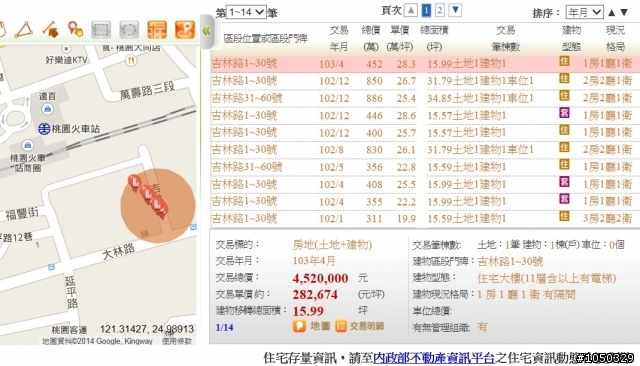
Task: Click purple 套 icon in 446萬 row
Action: (x=564, y=113)
